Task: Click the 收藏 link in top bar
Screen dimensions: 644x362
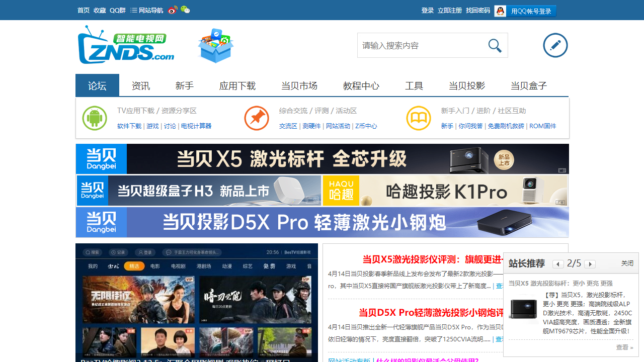Action: (x=100, y=10)
